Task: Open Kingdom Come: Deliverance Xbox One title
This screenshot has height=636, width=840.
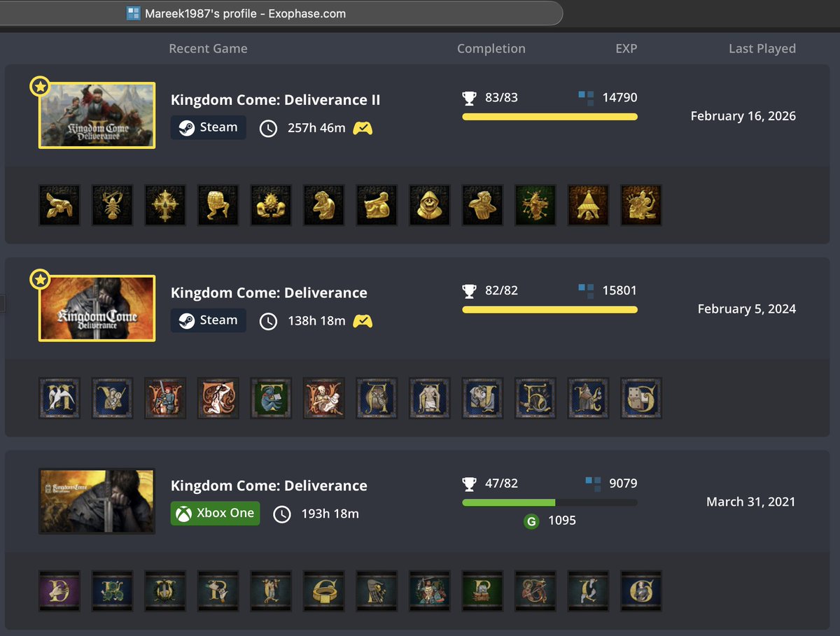Action: (269, 486)
